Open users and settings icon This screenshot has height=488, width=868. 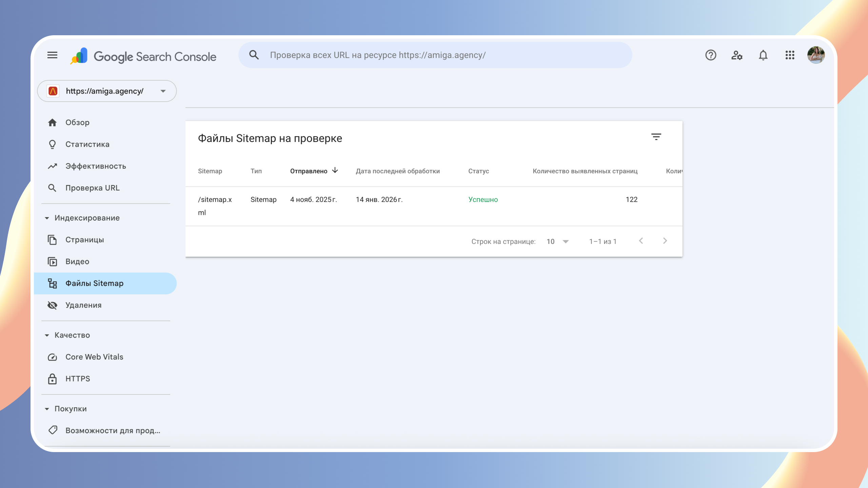737,55
